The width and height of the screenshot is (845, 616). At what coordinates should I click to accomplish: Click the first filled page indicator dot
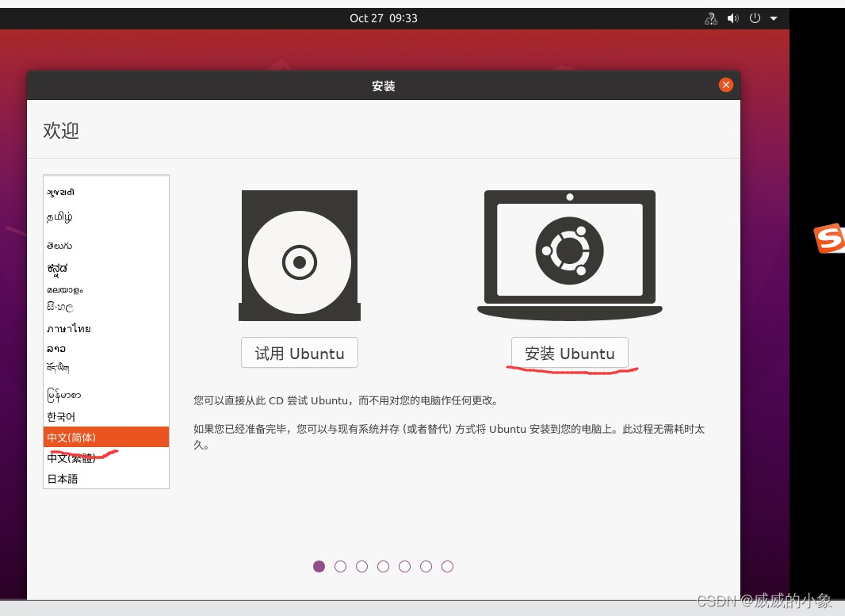click(319, 566)
